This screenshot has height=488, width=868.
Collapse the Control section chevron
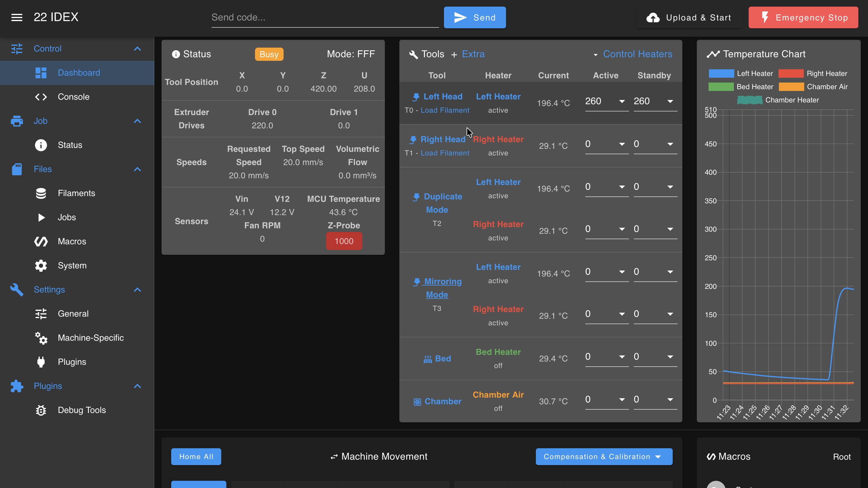(137, 48)
